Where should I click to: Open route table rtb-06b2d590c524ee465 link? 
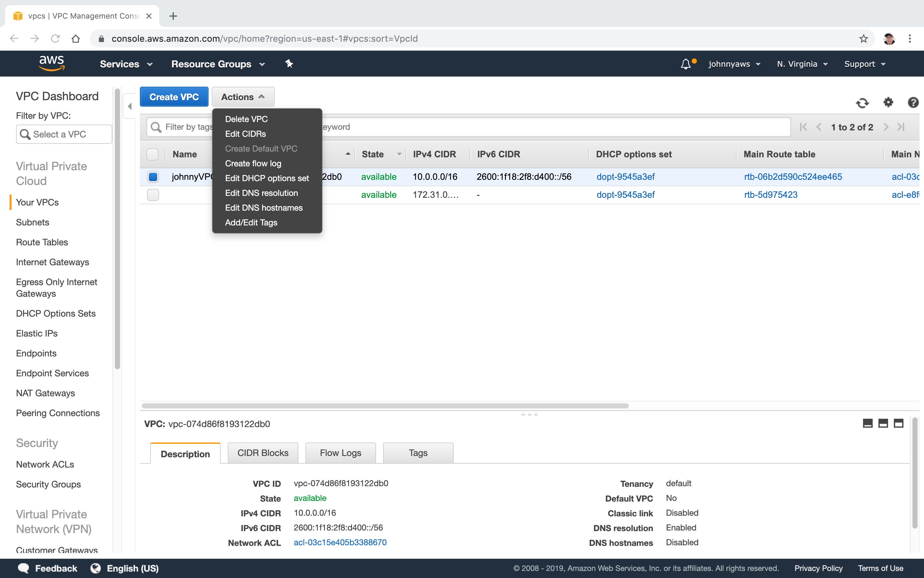tap(793, 177)
